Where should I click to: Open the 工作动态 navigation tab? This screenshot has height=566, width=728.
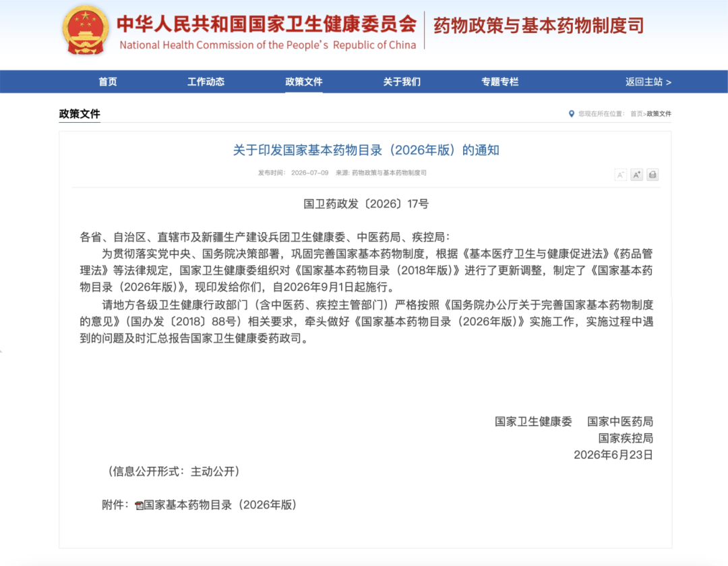(x=206, y=82)
